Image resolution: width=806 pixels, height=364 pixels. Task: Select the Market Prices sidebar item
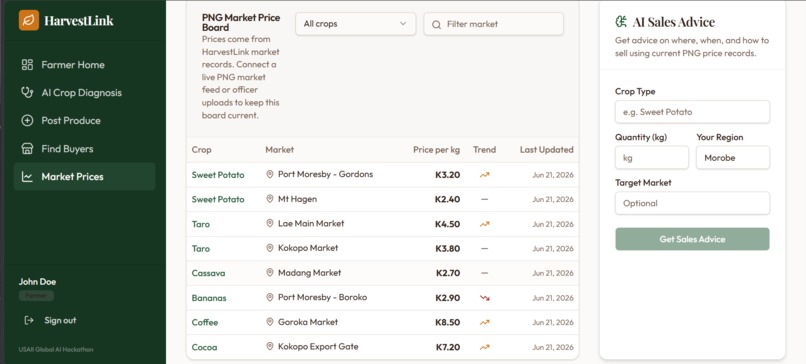pyautogui.click(x=84, y=176)
